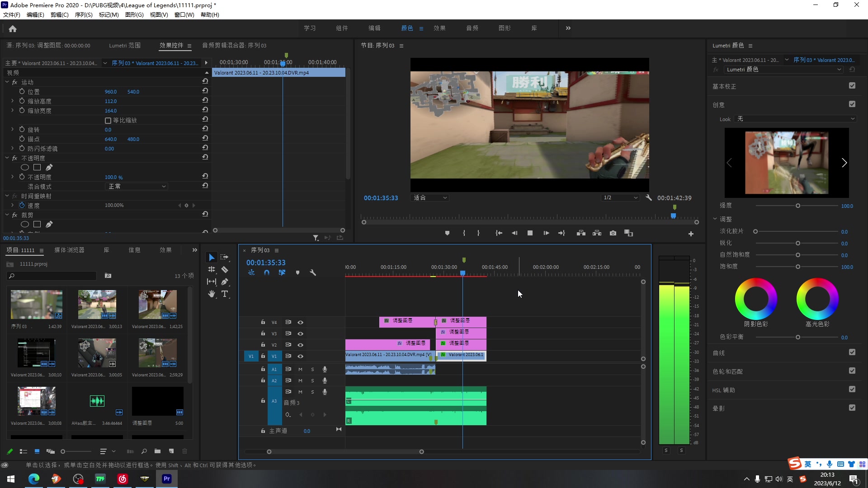Open zoom level Fit dropdown
This screenshot has height=488, width=868.
coord(429,197)
